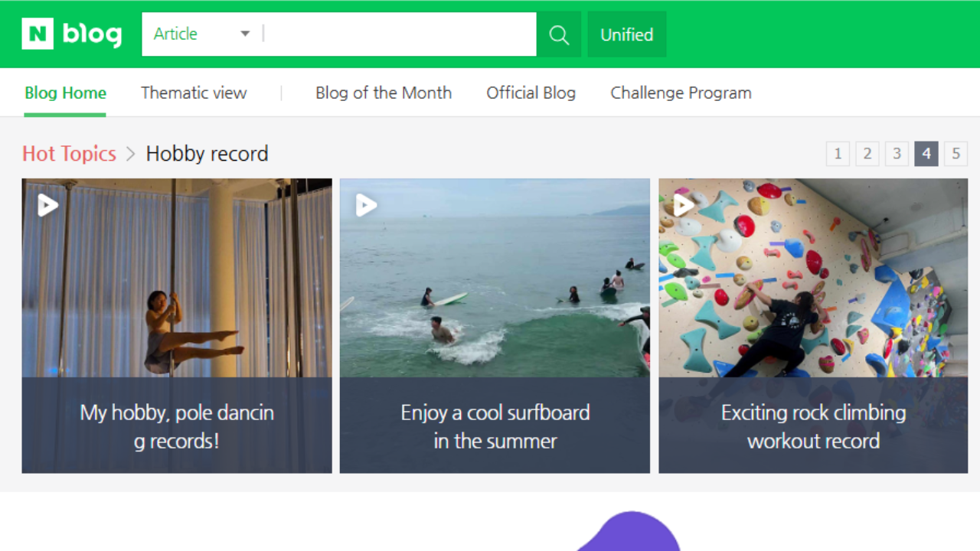Click the green search magnifier icon
The image size is (980, 551).
coord(558,34)
